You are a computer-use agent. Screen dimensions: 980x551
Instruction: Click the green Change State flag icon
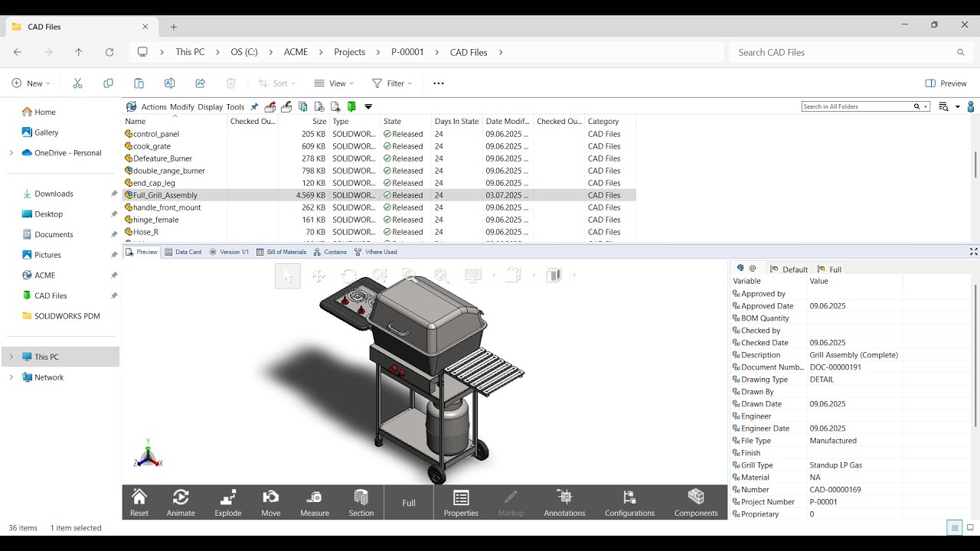351,107
